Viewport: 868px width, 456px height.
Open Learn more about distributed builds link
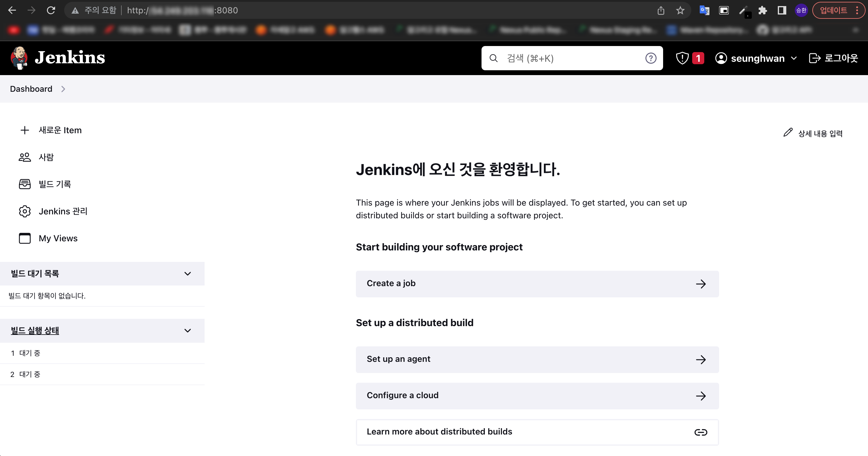point(537,432)
